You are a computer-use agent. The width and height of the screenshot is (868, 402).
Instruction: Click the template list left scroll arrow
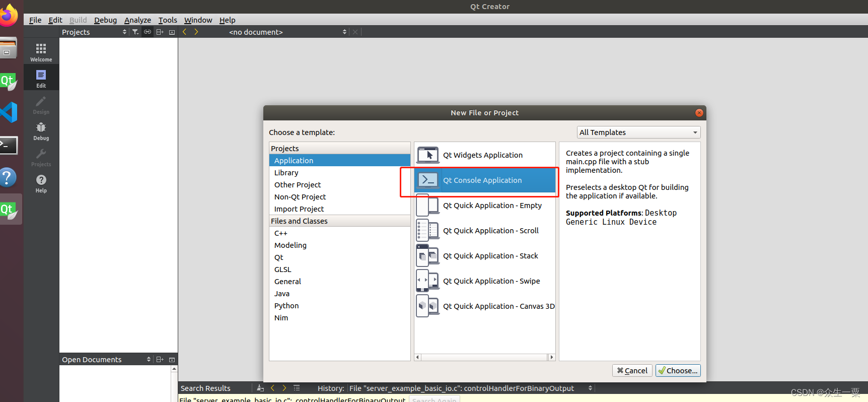(x=417, y=357)
